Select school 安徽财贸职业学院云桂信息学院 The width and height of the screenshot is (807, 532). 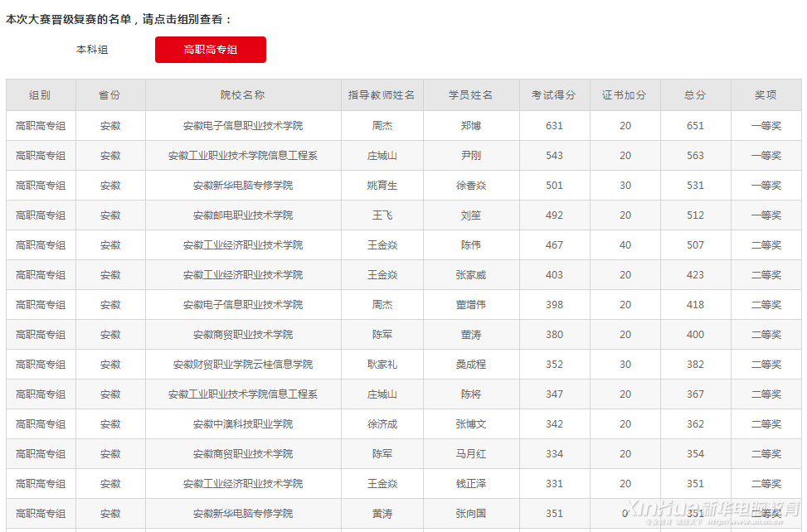click(x=243, y=365)
